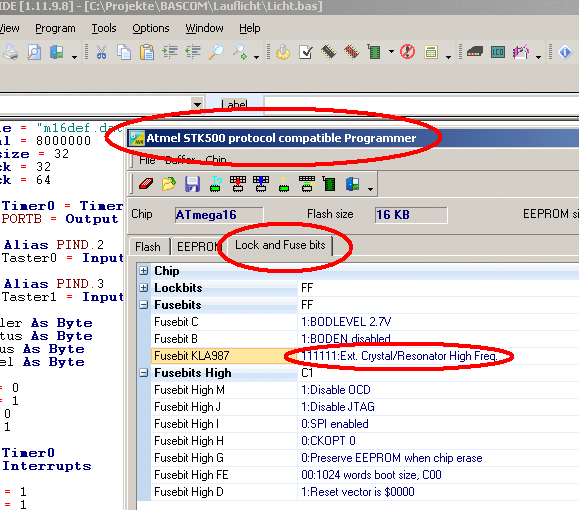Erase chip with the red eraser icon

click(146, 184)
